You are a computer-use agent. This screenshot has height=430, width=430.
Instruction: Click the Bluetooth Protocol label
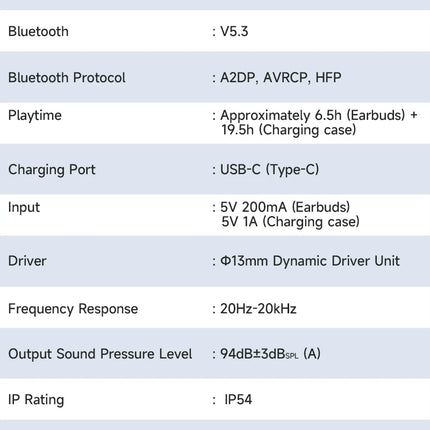point(67,78)
